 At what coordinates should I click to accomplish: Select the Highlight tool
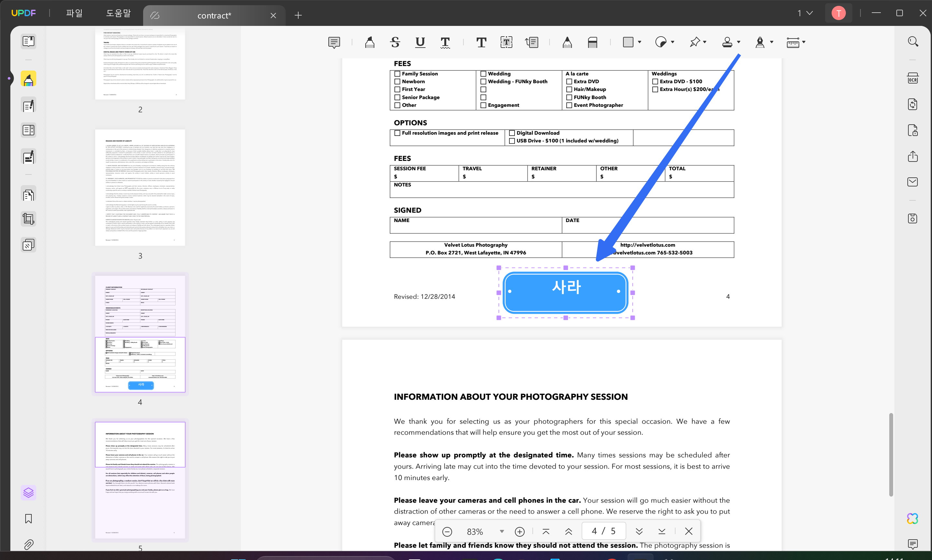click(370, 42)
